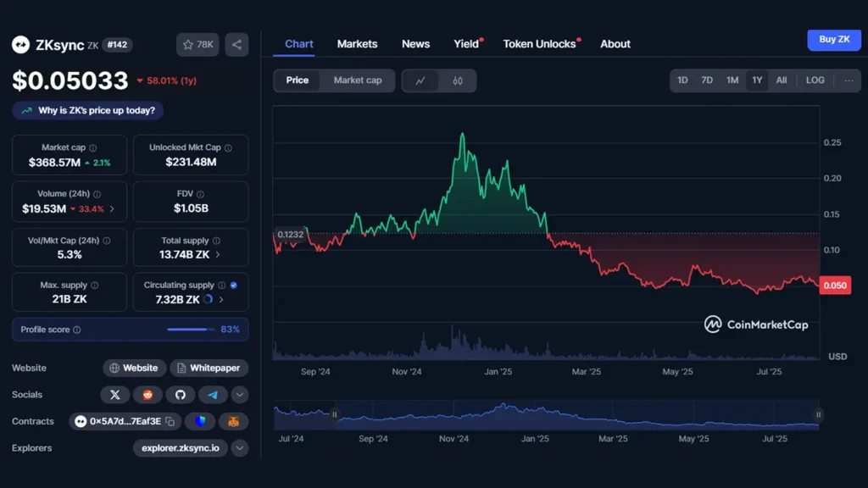Click the $0.05033 price text
This screenshot has height=488, width=868.
tap(70, 80)
